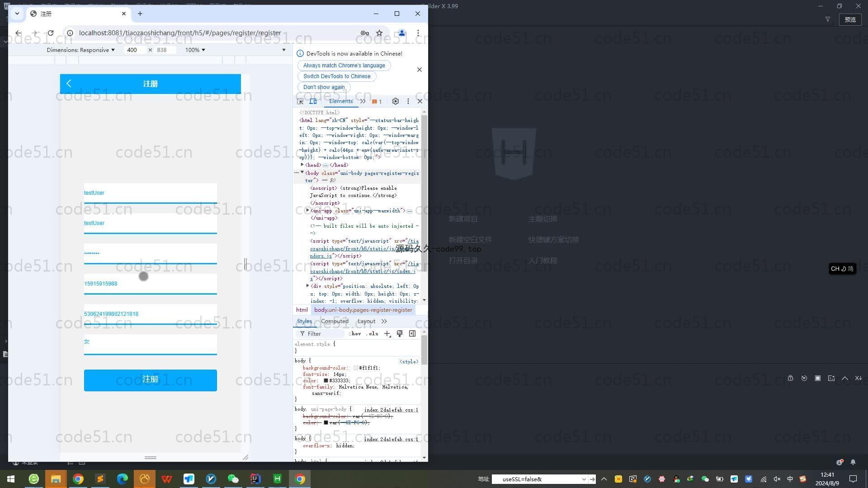The image size is (868, 488).
Task: Switch to the Elements tab
Action: point(341,101)
